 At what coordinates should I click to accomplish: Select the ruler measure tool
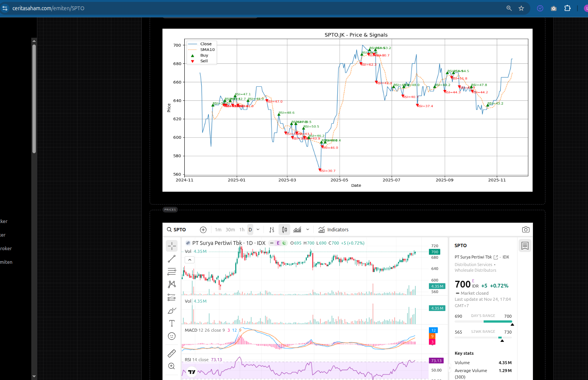pyautogui.click(x=172, y=353)
